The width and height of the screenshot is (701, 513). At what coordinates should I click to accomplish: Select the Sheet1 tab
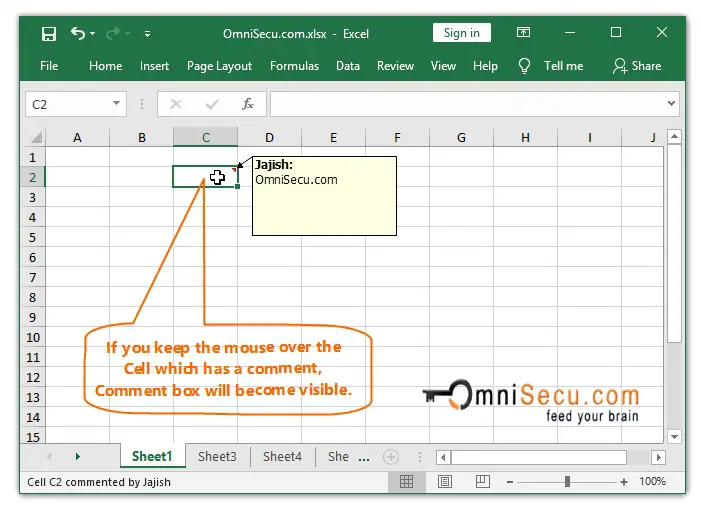[152, 456]
